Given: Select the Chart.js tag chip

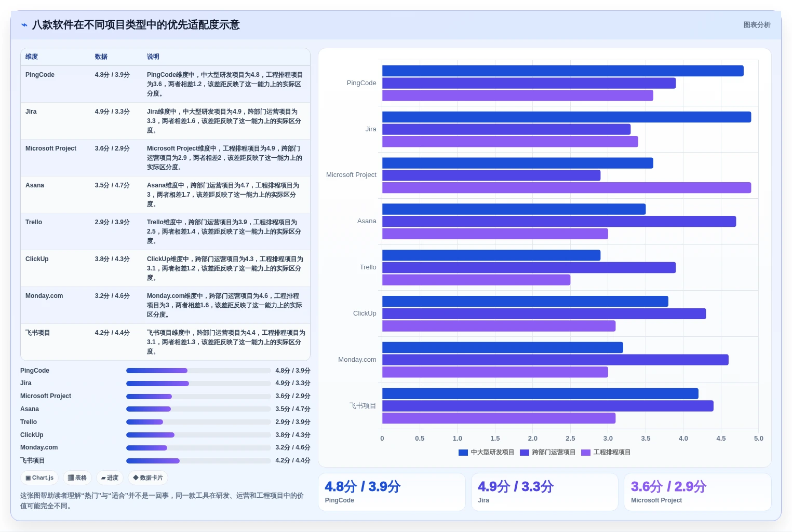Looking at the screenshot, I should pos(39,478).
